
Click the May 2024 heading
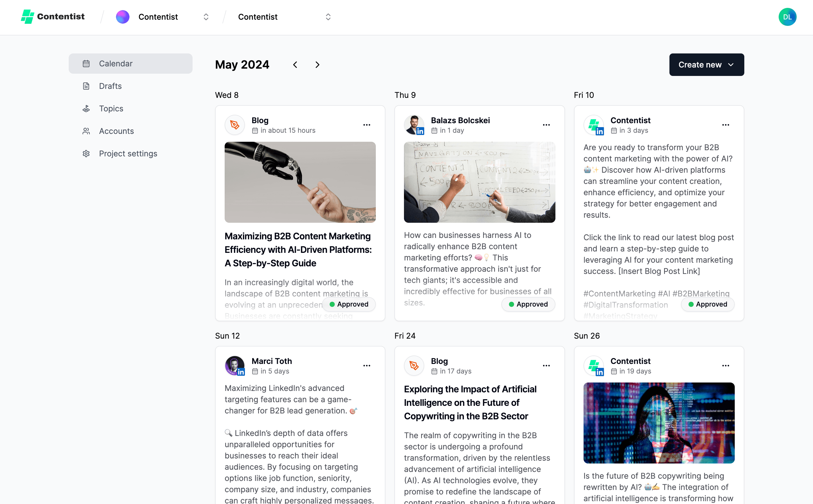click(242, 65)
